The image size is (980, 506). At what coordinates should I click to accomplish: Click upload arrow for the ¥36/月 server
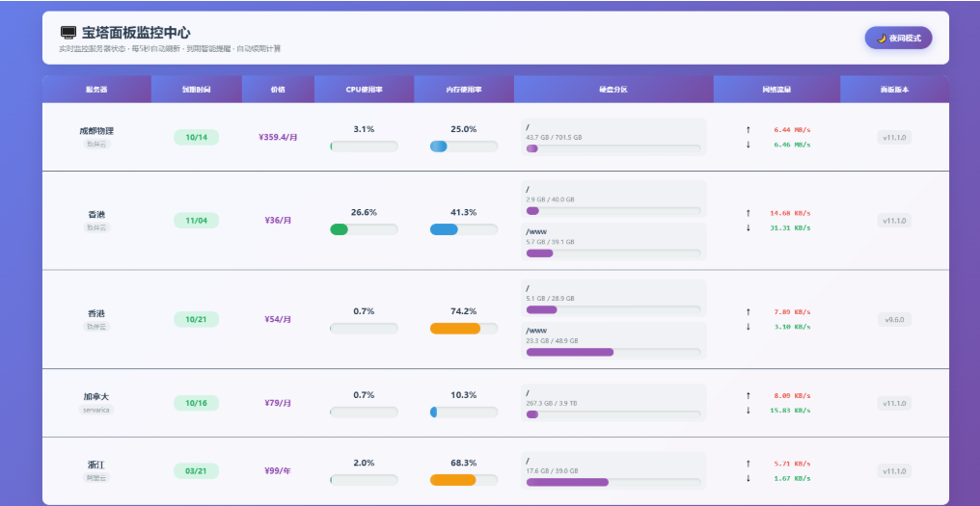pos(748,213)
